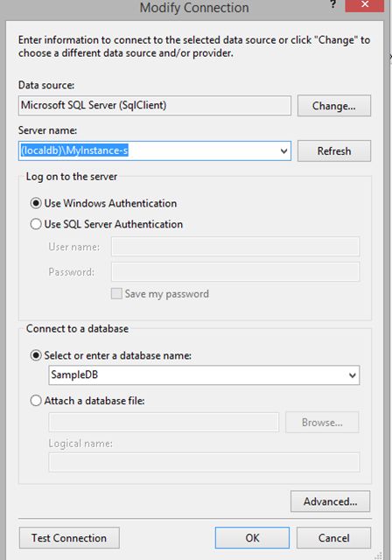The image size is (392, 560).
Task: Click the Change data source button
Action: coord(333,106)
